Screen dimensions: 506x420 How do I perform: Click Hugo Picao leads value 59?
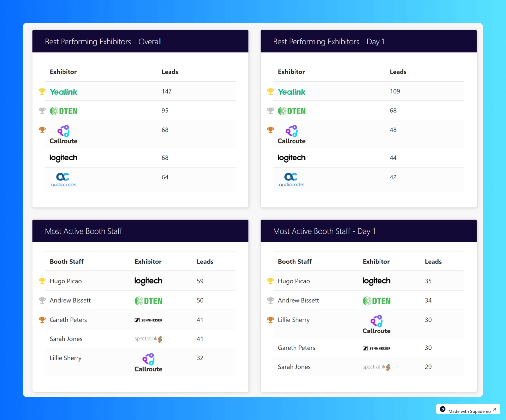[x=200, y=281]
